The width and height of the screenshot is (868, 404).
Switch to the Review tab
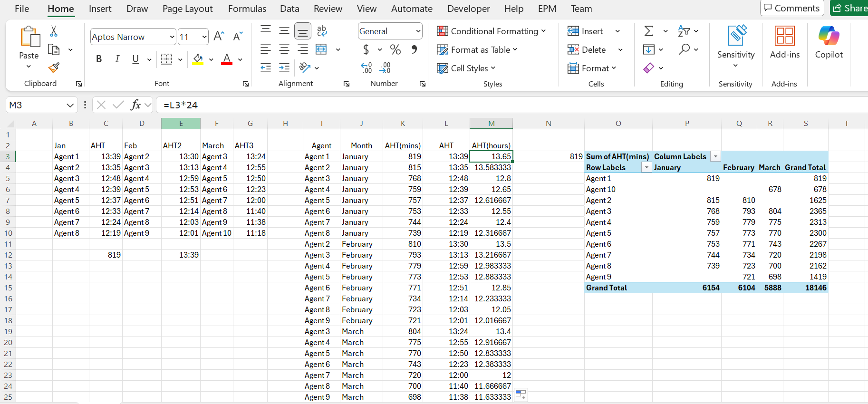point(328,9)
